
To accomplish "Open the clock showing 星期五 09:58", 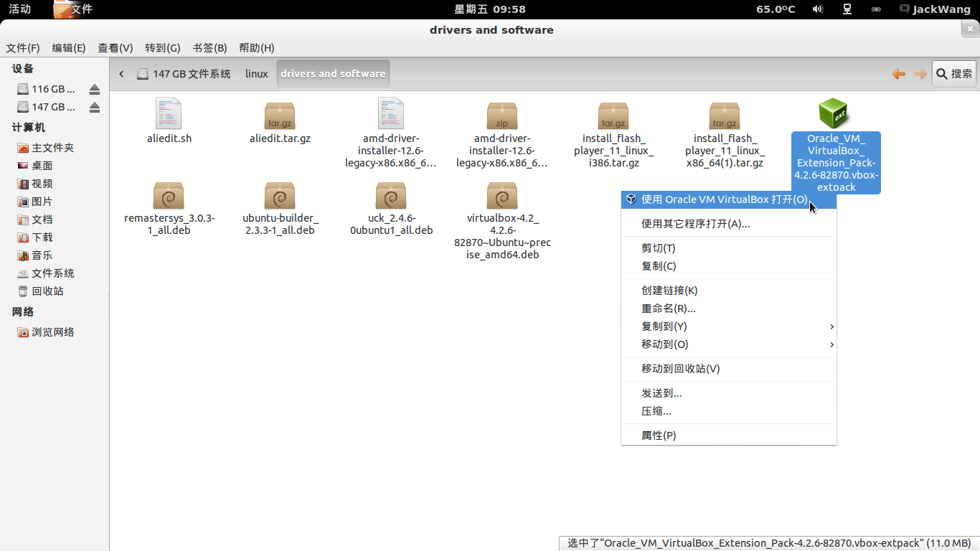I will 490,9.
